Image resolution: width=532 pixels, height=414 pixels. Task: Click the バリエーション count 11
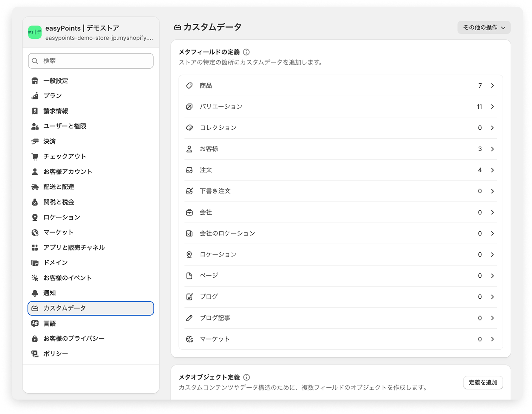tap(479, 106)
